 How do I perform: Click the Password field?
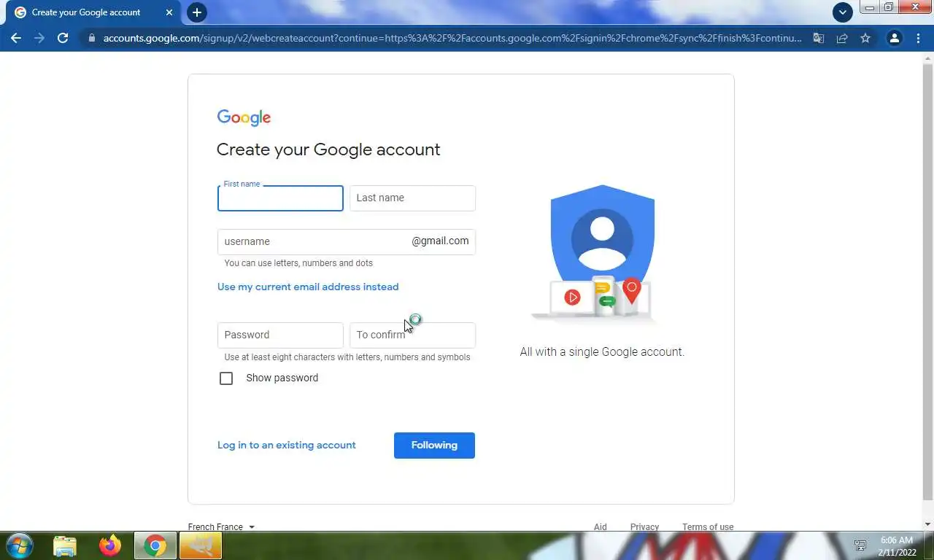[x=280, y=335]
